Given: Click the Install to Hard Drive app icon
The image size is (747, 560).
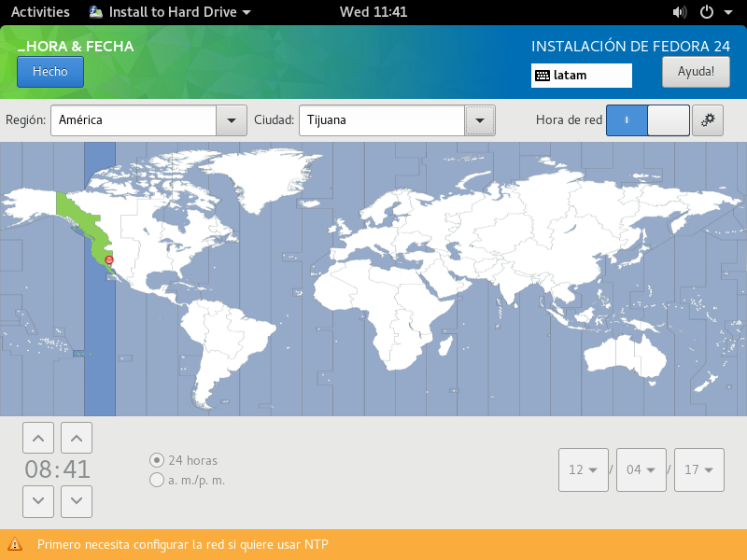Looking at the screenshot, I should (x=96, y=12).
